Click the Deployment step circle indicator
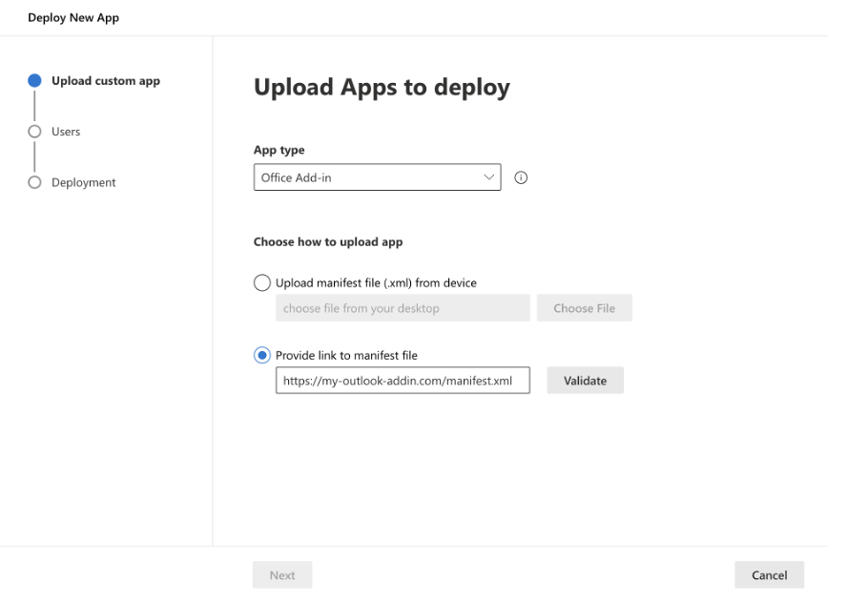This screenshot has width=868, height=601. pos(35,182)
